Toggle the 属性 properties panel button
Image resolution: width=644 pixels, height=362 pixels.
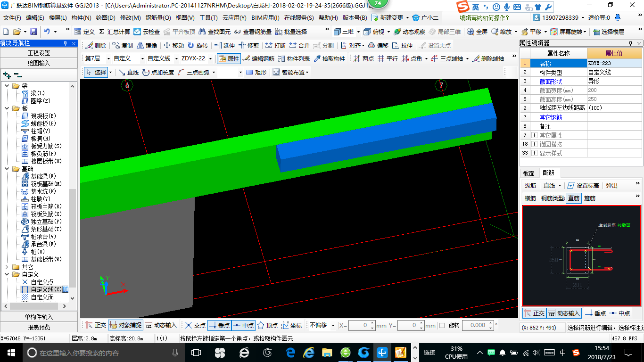(229, 58)
